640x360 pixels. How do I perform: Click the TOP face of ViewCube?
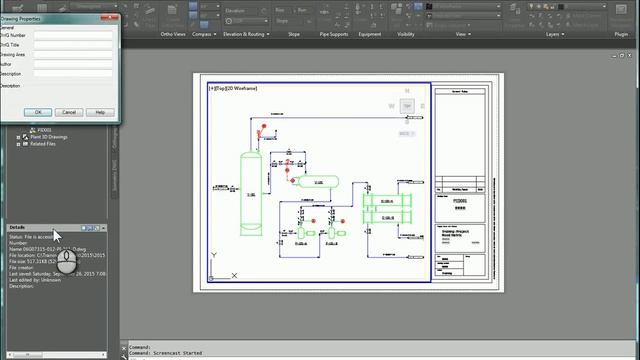click(407, 106)
